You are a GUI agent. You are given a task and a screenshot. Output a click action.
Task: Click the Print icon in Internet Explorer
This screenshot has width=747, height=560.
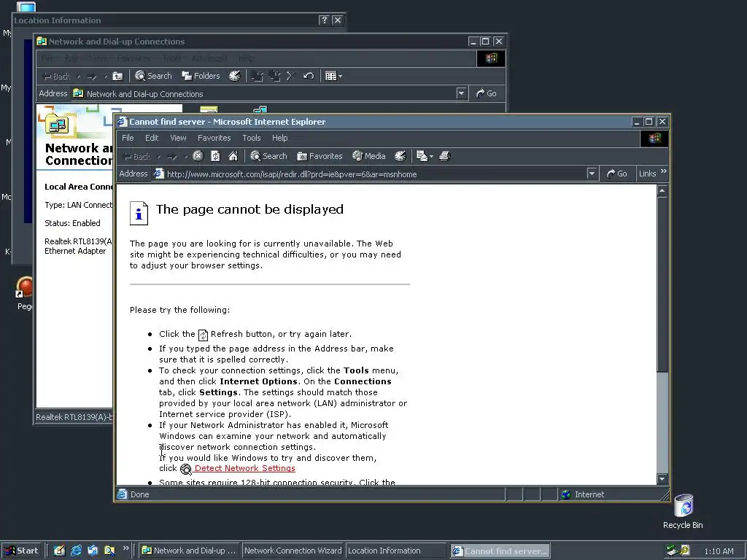444,156
